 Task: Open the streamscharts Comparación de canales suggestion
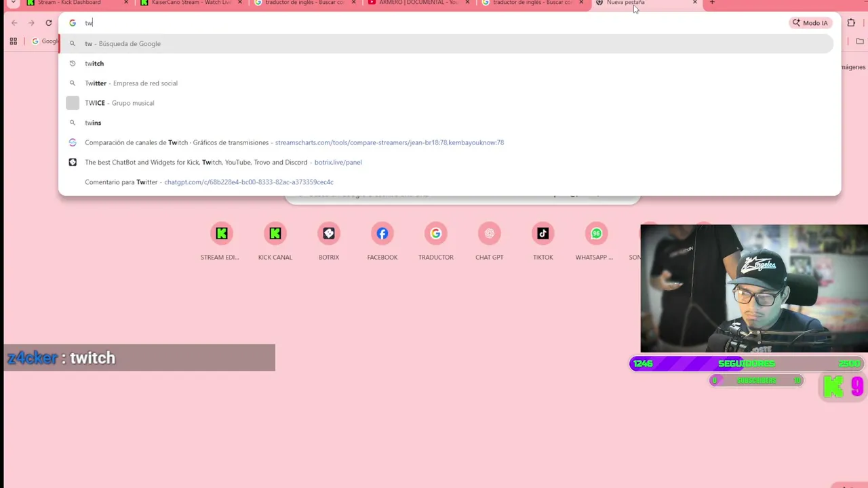pyautogui.click(x=446, y=142)
